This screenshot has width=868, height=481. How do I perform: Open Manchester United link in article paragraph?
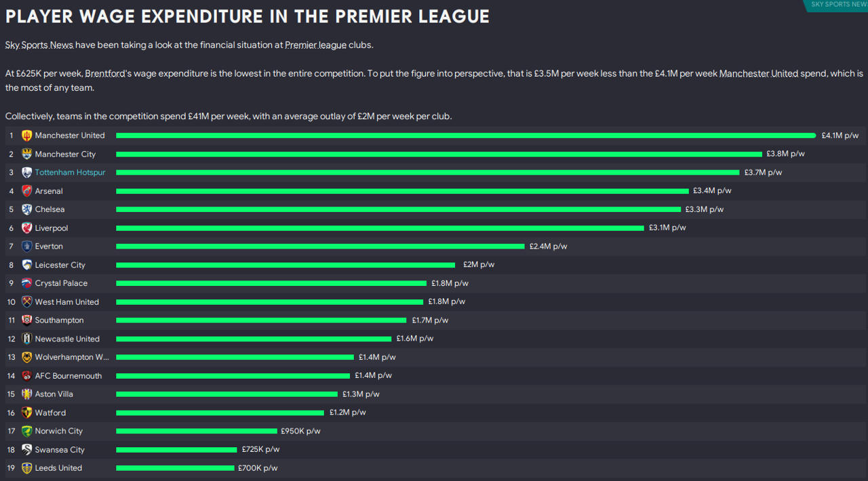[x=758, y=73]
